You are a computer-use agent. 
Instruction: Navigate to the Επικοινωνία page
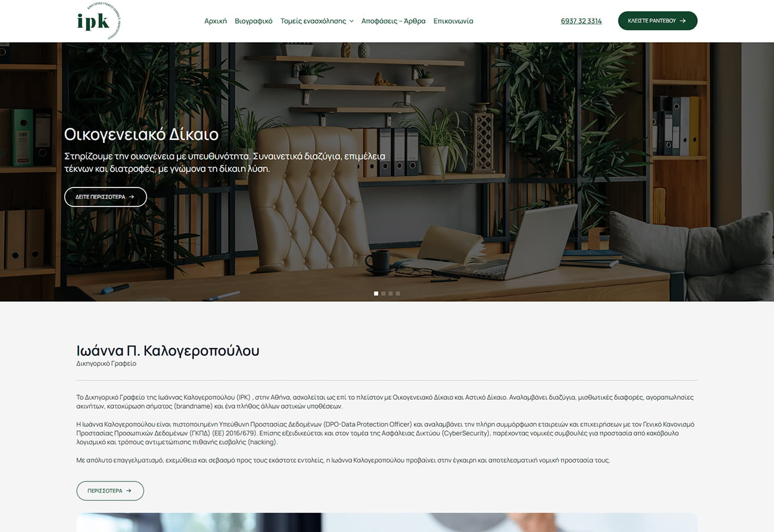(453, 21)
